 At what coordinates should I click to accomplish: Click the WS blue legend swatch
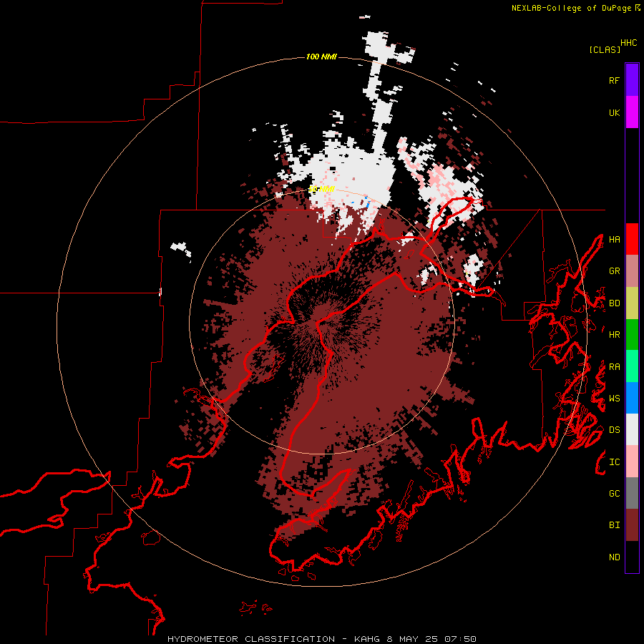pyautogui.click(x=632, y=398)
